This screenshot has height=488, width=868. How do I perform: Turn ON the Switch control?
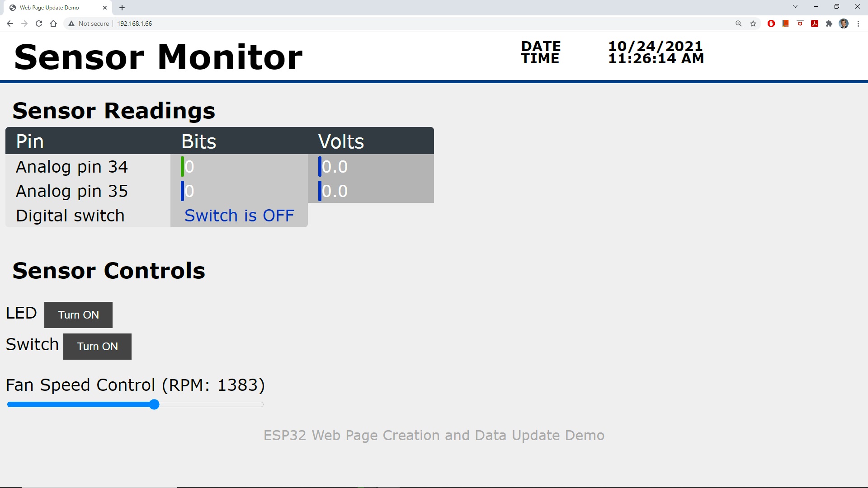(x=97, y=347)
